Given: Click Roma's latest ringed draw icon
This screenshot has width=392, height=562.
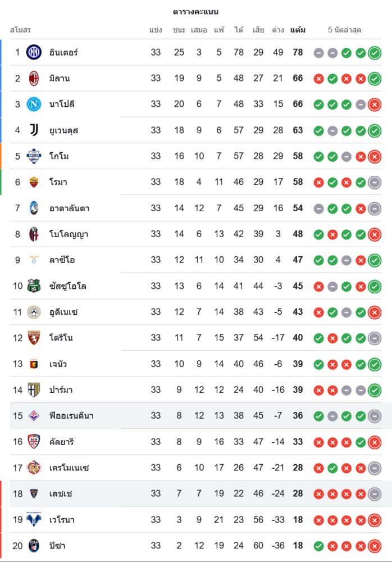Looking at the screenshot, I should click(x=375, y=182).
